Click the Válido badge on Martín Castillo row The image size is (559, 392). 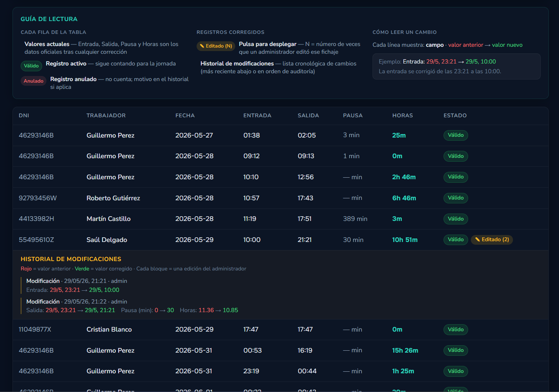click(456, 219)
